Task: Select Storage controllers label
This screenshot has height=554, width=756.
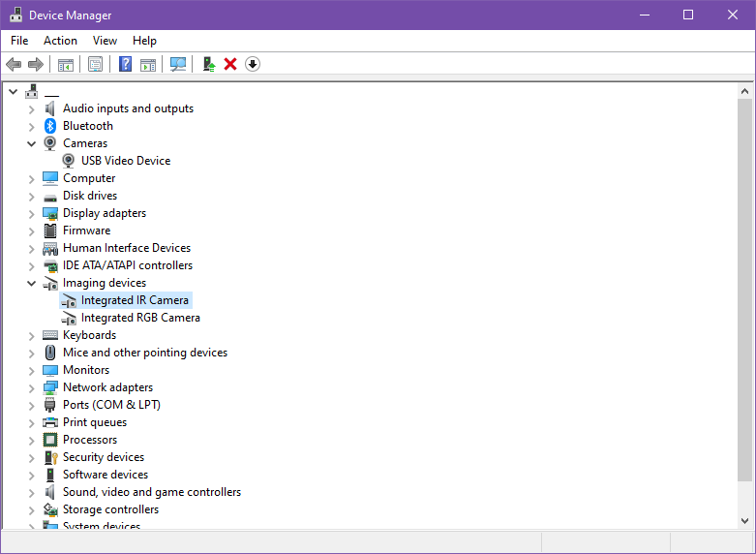Action: (x=110, y=509)
